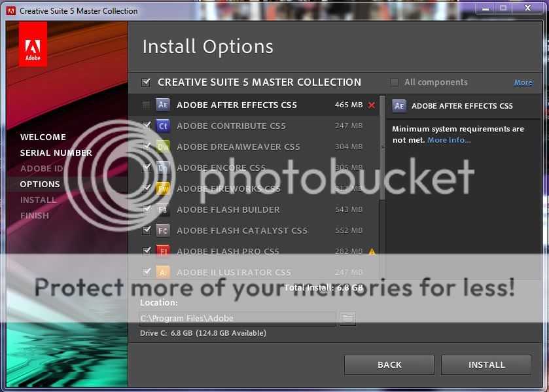Click the Fireworks Fw product icon
The height and width of the screenshot is (392, 549).
tap(163, 188)
